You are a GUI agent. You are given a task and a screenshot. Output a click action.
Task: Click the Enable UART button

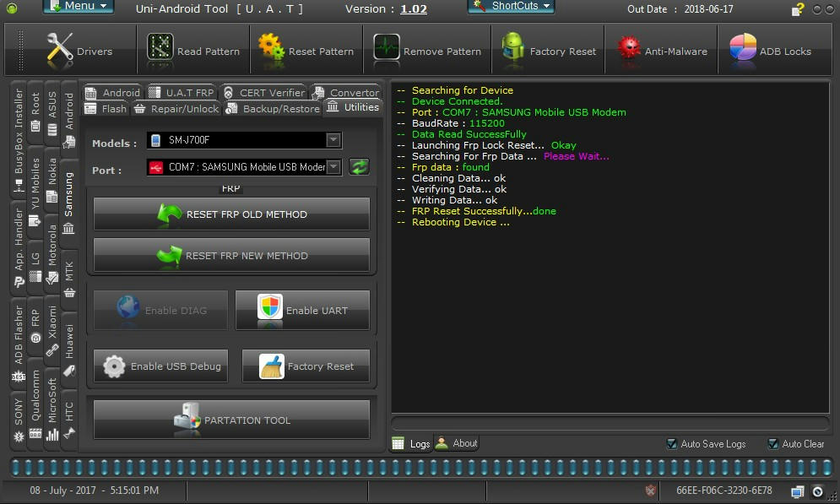302,310
